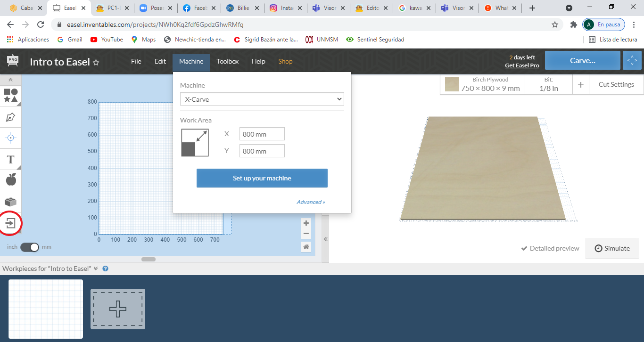Open the Advanced machine settings link
Image resolution: width=644 pixels, height=342 pixels.
pos(311,202)
